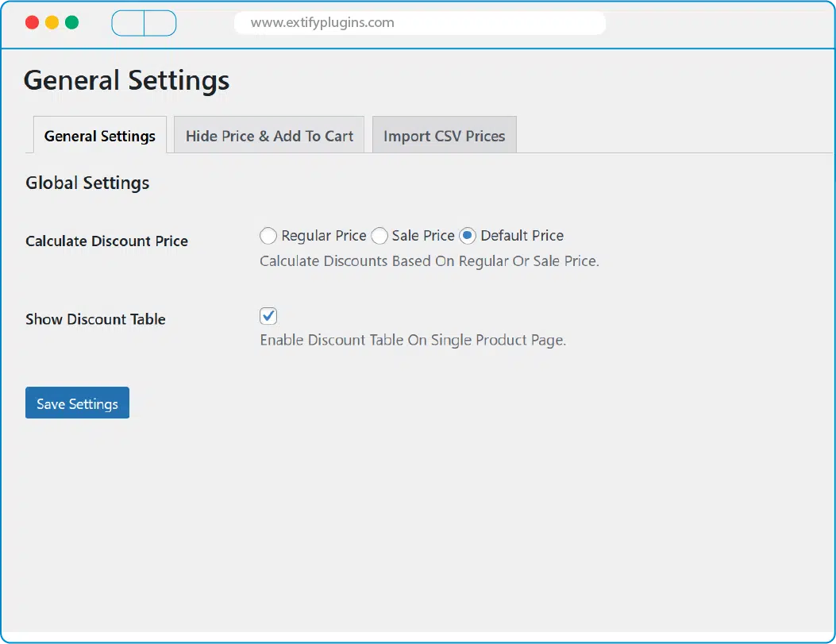Select the Default Price radio button

coord(468,236)
